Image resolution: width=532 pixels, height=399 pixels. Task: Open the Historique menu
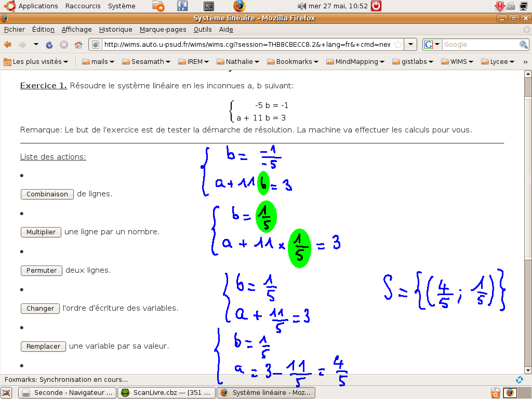pos(115,30)
